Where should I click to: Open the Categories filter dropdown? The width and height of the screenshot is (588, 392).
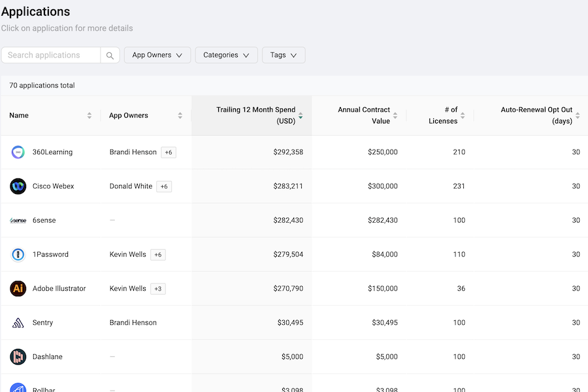226,56
